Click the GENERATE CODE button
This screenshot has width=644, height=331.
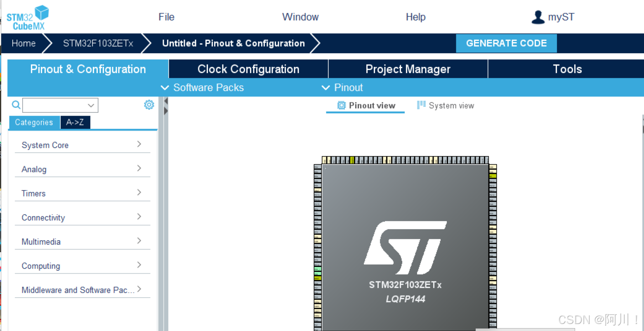pos(506,43)
